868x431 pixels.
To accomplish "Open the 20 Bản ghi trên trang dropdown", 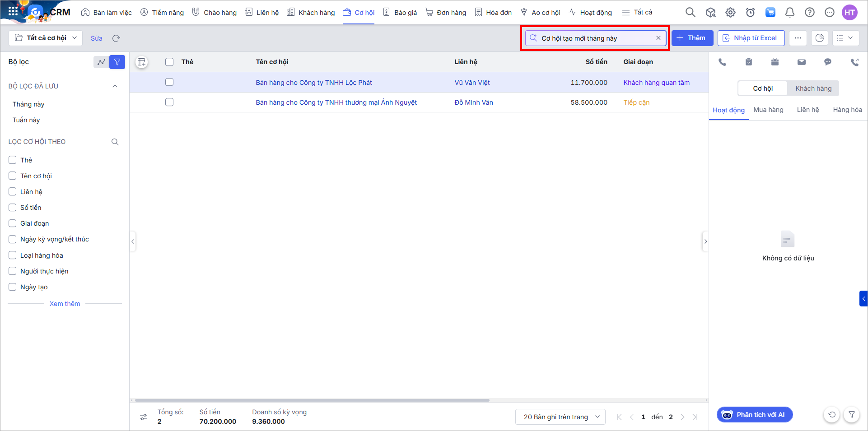I will tap(560, 417).
